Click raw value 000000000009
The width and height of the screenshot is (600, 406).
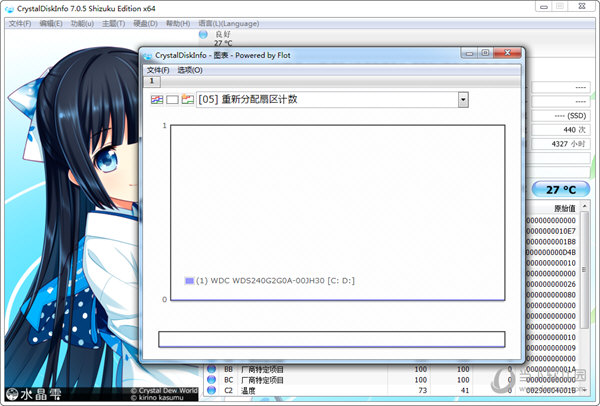click(551, 348)
